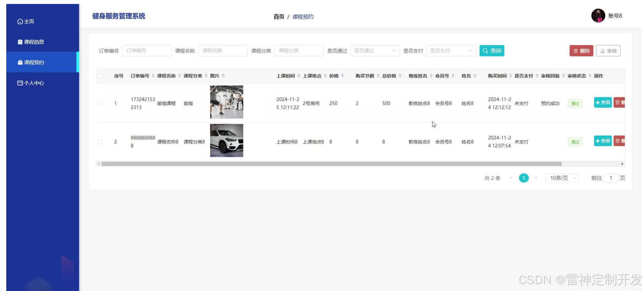Sort by 是否支付 column

coord(537,76)
